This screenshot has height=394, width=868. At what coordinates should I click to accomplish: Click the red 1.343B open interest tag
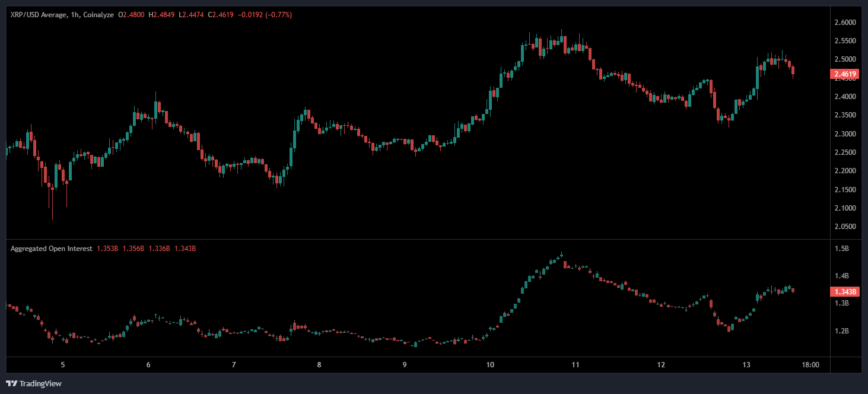coord(845,291)
